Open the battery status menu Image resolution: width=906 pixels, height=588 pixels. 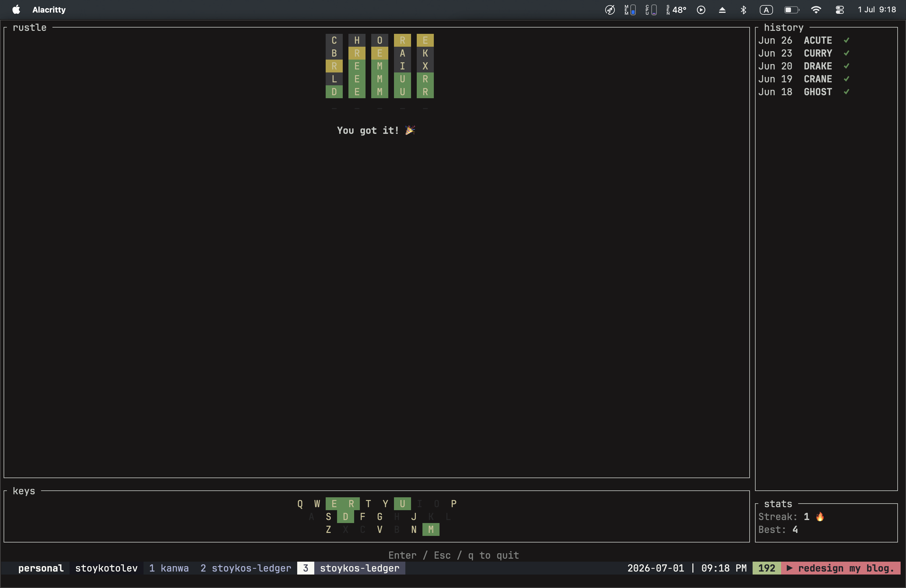(792, 10)
